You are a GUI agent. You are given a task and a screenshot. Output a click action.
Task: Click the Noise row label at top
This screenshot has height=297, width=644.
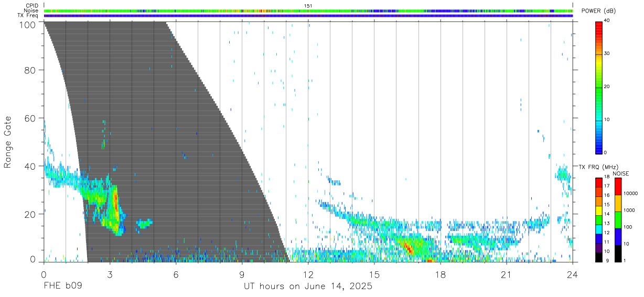coord(32,10)
